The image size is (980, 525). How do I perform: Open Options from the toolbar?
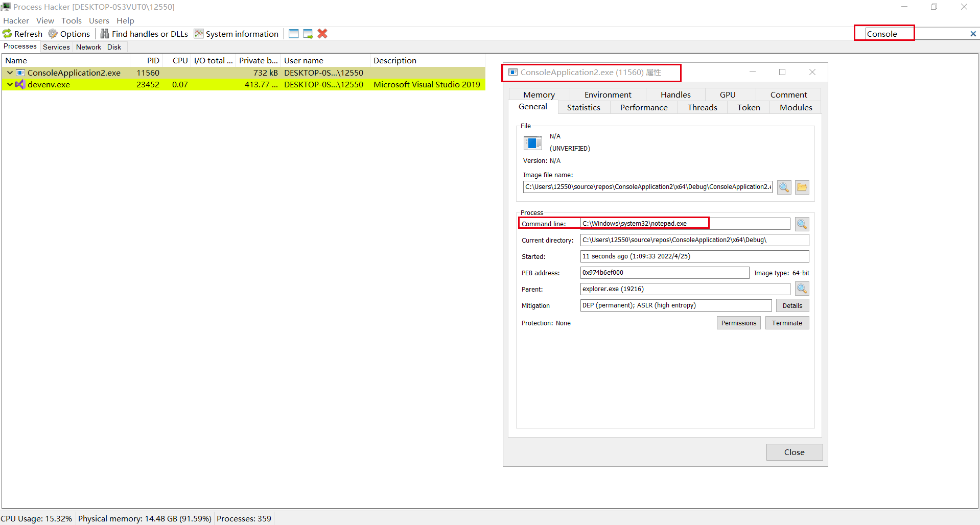(x=69, y=34)
